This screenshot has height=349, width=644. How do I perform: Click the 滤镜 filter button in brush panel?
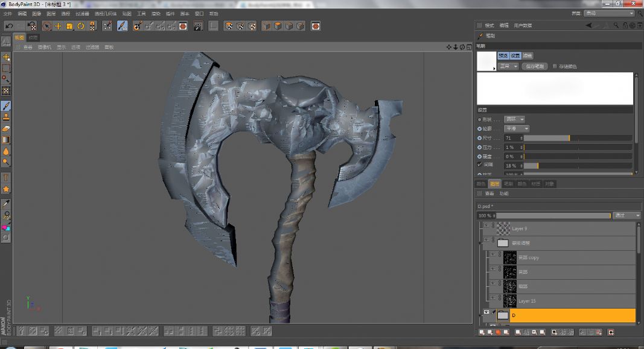tap(528, 56)
